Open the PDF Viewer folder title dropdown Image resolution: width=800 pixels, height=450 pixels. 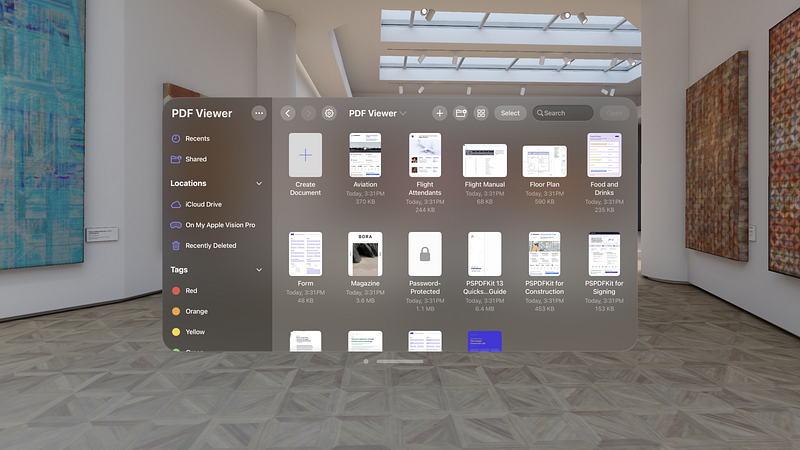[378, 113]
